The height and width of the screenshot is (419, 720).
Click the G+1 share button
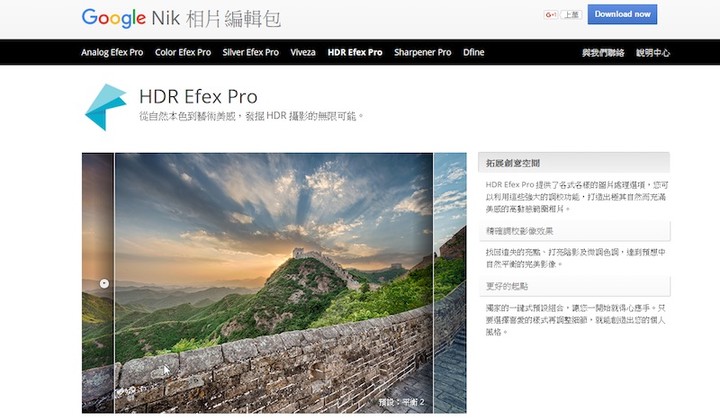(551, 15)
